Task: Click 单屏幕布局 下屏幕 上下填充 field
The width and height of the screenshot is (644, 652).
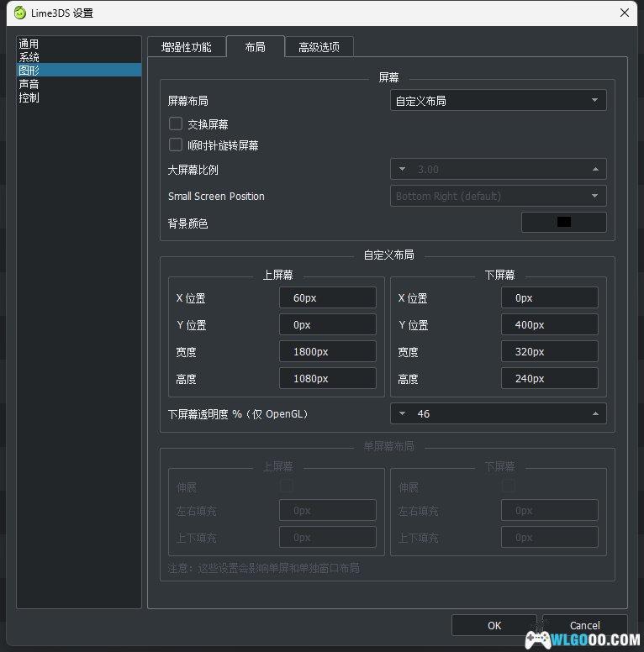Action: pyautogui.click(x=550, y=537)
